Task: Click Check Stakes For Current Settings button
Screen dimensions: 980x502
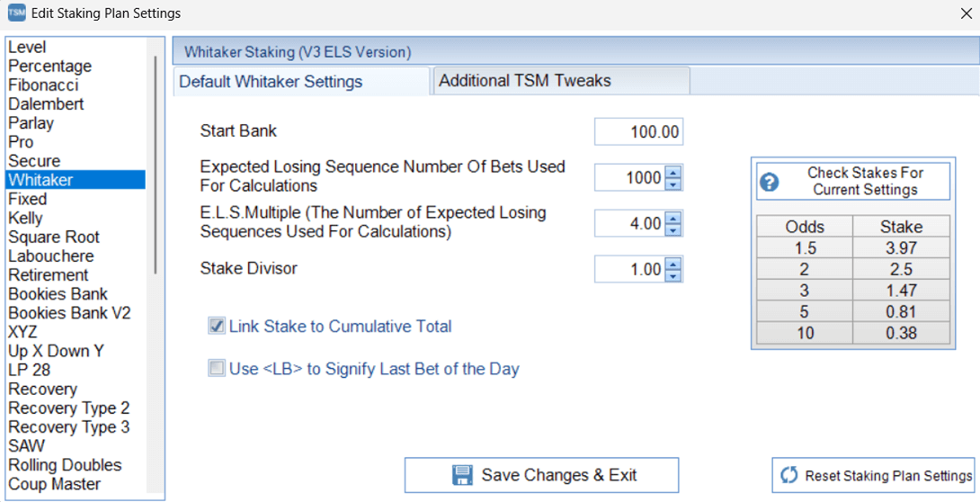Action: (853, 182)
